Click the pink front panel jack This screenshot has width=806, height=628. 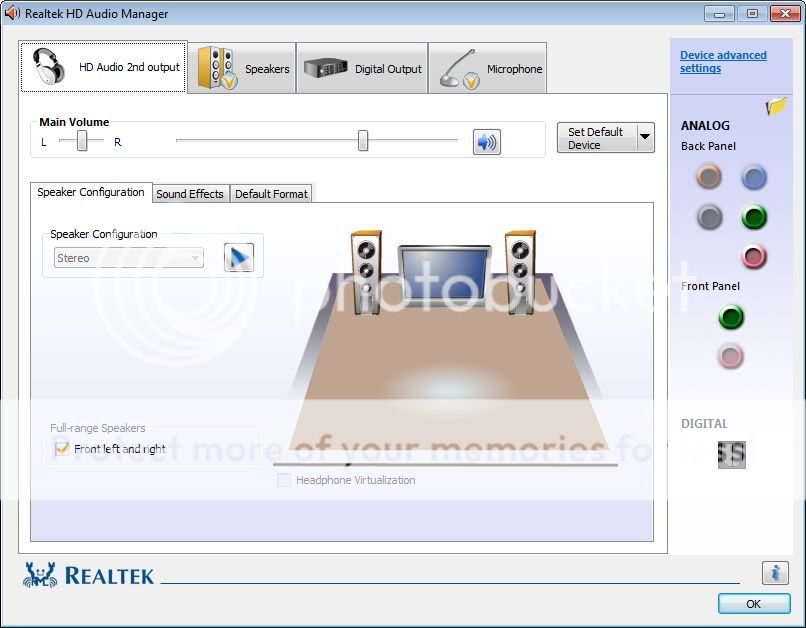730,356
